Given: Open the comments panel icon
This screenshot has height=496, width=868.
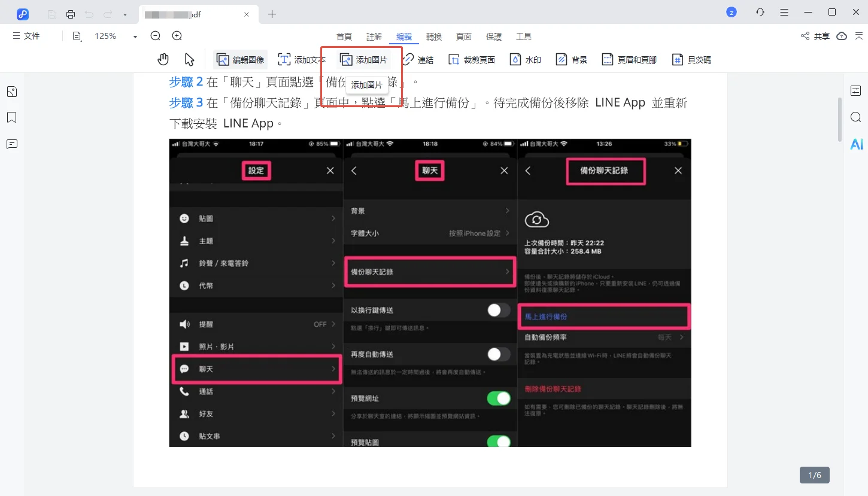Looking at the screenshot, I should [12, 144].
